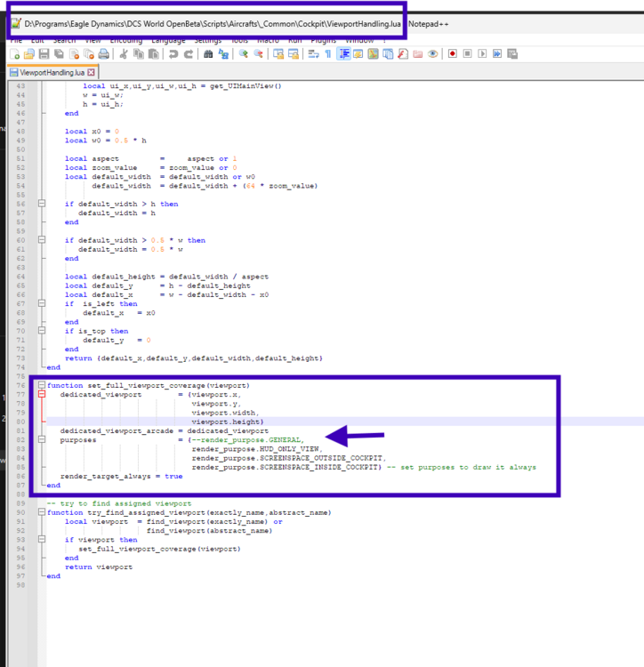Paste from clipboard toolbar icon
Viewport: 644px width, 667px height.
pyautogui.click(x=154, y=54)
